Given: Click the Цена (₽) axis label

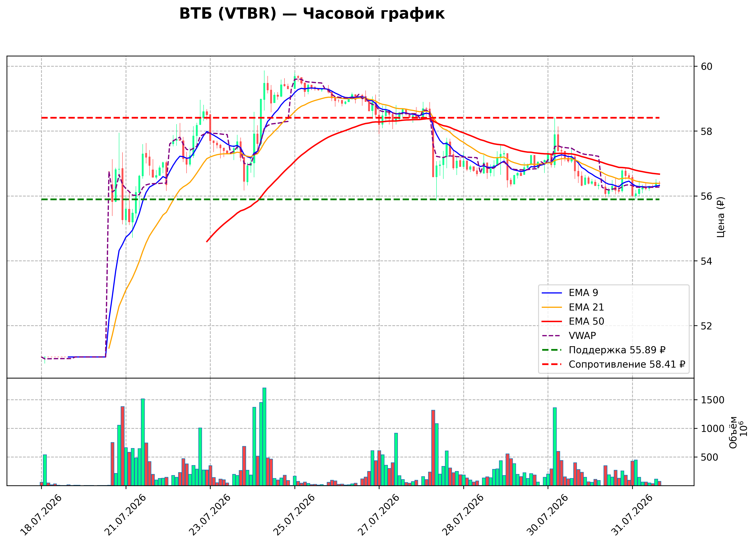Looking at the screenshot, I should pyautogui.click(x=721, y=217).
